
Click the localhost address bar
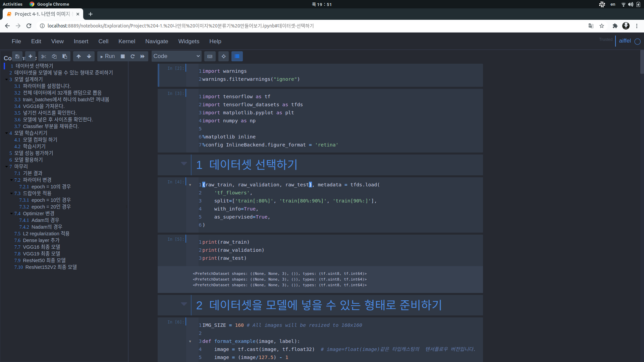(312, 26)
